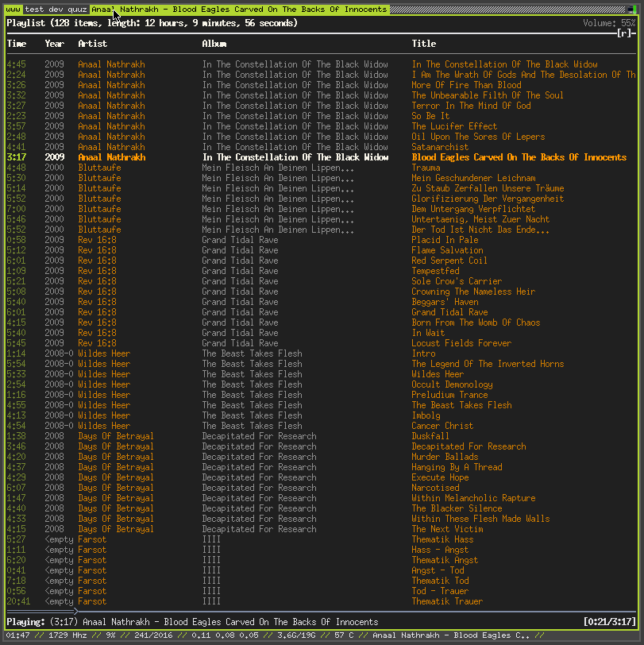Switch to the quuz workspace tag
Screen dimensions: 644x645
point(77,9)
